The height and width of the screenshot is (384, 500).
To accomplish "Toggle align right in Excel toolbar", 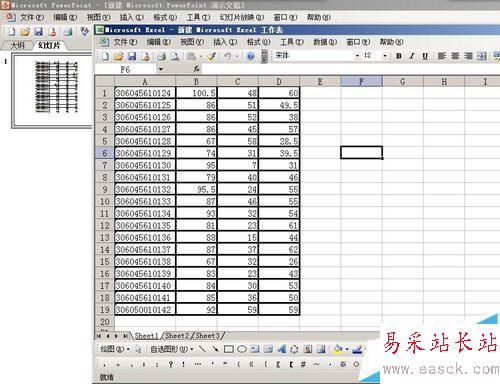I will pos(468,56).
